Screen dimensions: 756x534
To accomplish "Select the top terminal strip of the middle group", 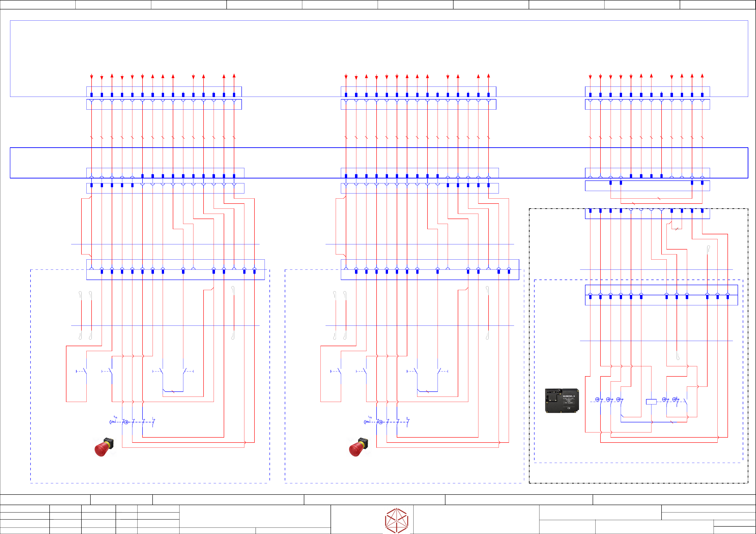I will click(418, 92).
